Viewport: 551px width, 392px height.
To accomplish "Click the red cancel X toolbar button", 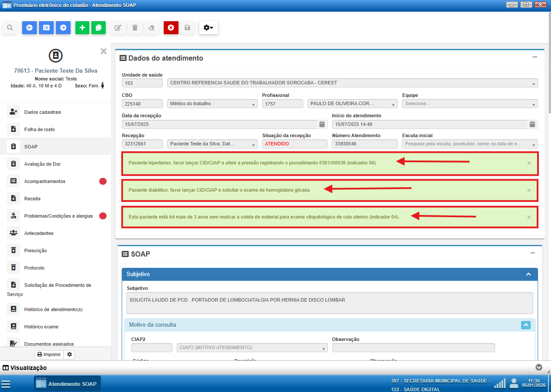I will (x=171, y=28).
